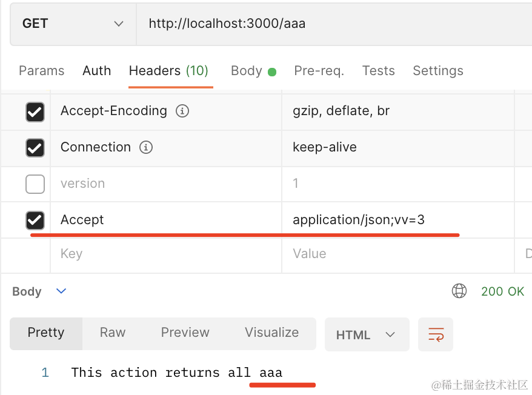This screenshot has height=395, width=532.
Task: Go to the Tests tab
Action: [x=378, y=71]
